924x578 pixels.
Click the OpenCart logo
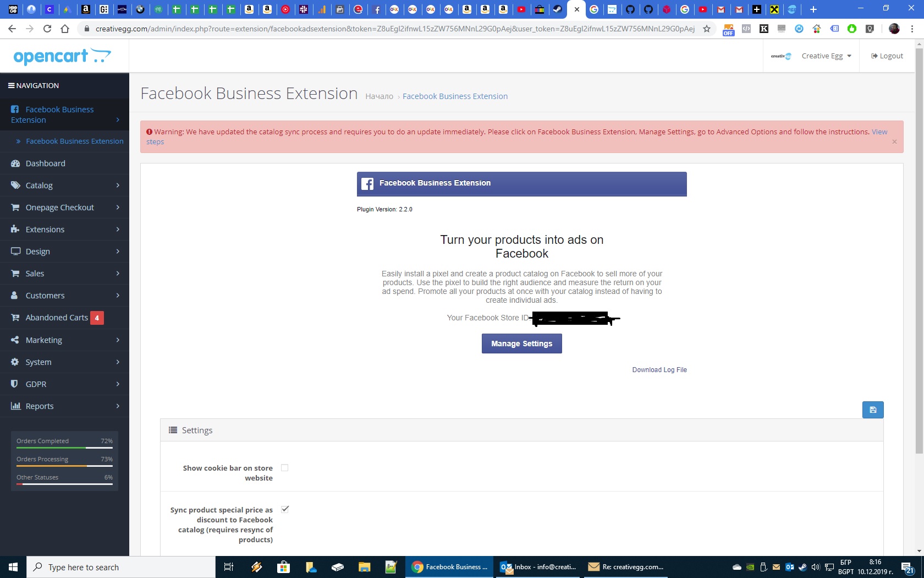point(62,56)
